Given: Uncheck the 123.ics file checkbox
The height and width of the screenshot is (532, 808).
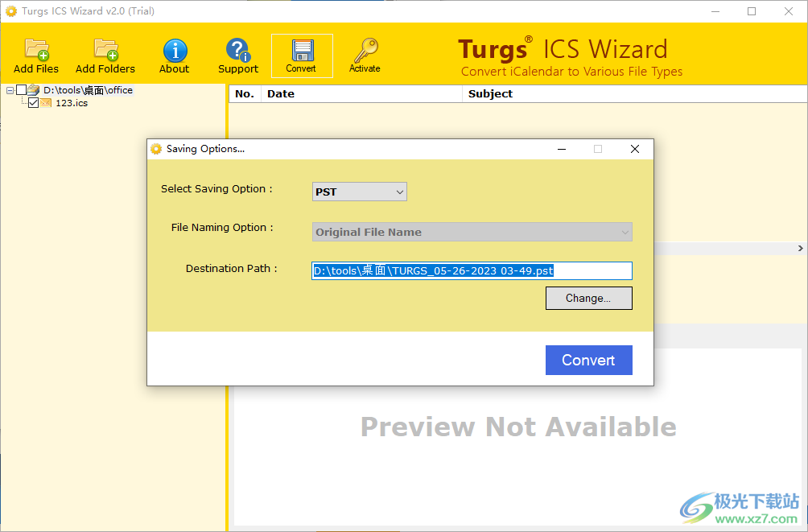Looking at the screenshot, I should tap(34, 102).
